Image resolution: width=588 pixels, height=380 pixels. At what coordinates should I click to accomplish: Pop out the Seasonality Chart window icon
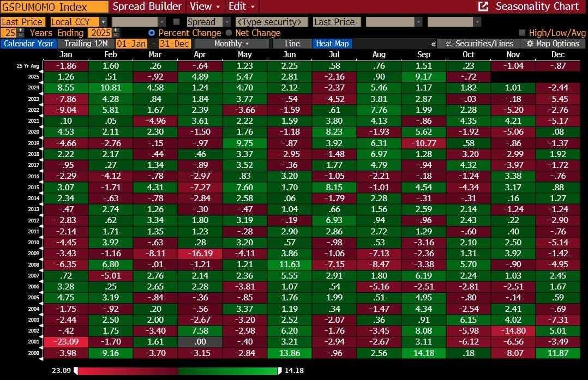[x=483, y=7]
